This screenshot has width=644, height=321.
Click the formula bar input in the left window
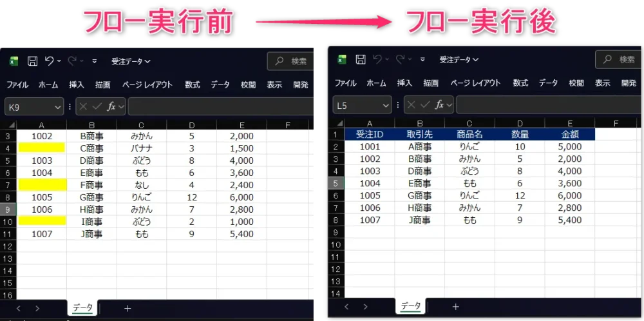click(x=219, y=106)
